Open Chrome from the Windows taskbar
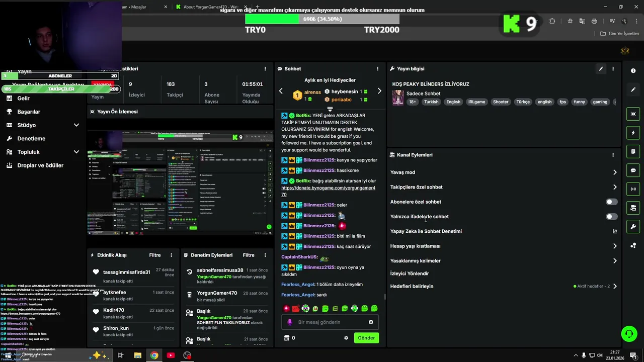This screenshot has width=644, height=362. pyautogui.click(x=154, y=355)
